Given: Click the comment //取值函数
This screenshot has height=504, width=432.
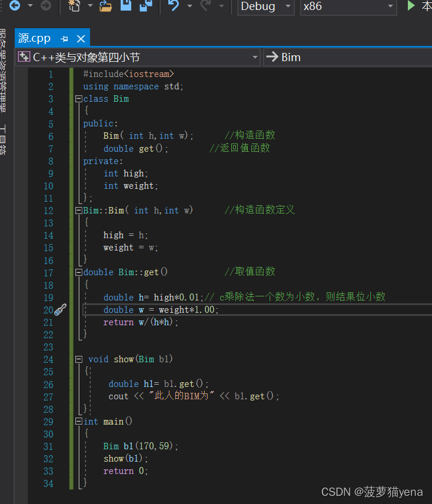Looking at the screenshot, I should point(250,271).
